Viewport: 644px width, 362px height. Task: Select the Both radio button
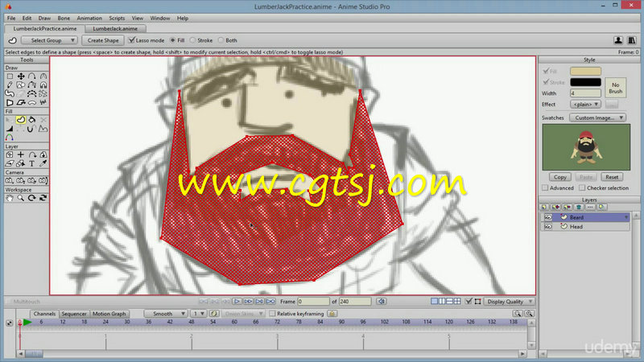pos(221,40)
